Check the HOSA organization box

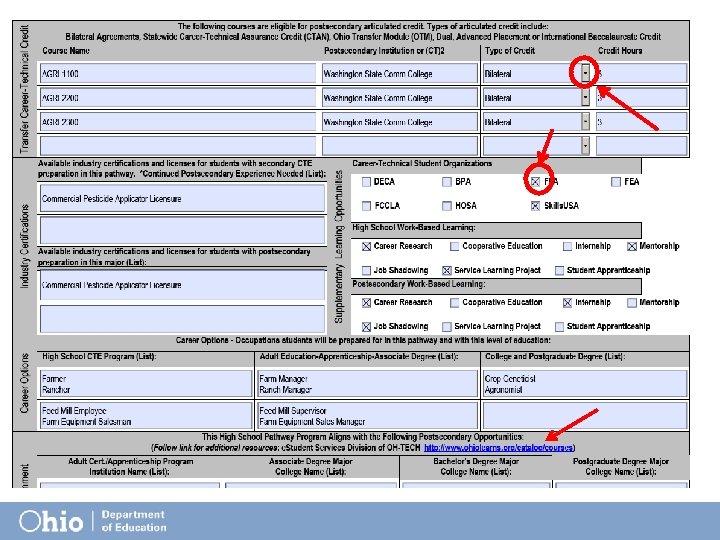[x=447, y=206]
